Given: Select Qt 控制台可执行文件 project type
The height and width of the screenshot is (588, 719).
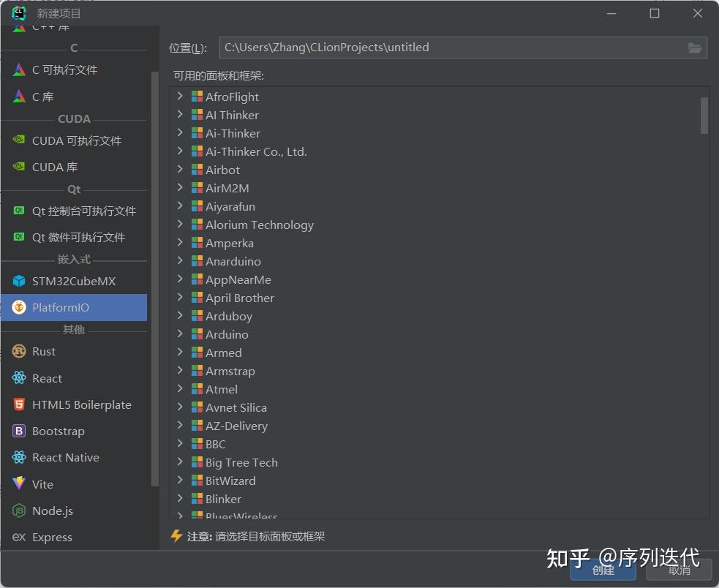Looking at the screenshot, I should 74,211.
